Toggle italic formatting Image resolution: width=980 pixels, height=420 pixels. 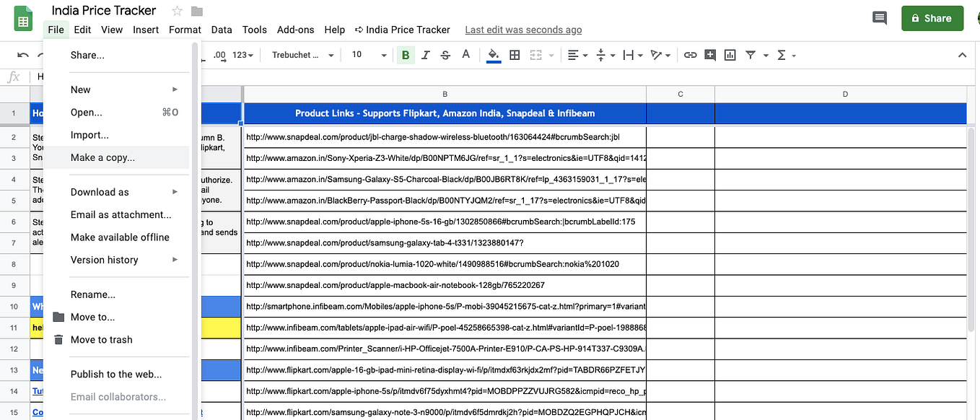point(425,54)
